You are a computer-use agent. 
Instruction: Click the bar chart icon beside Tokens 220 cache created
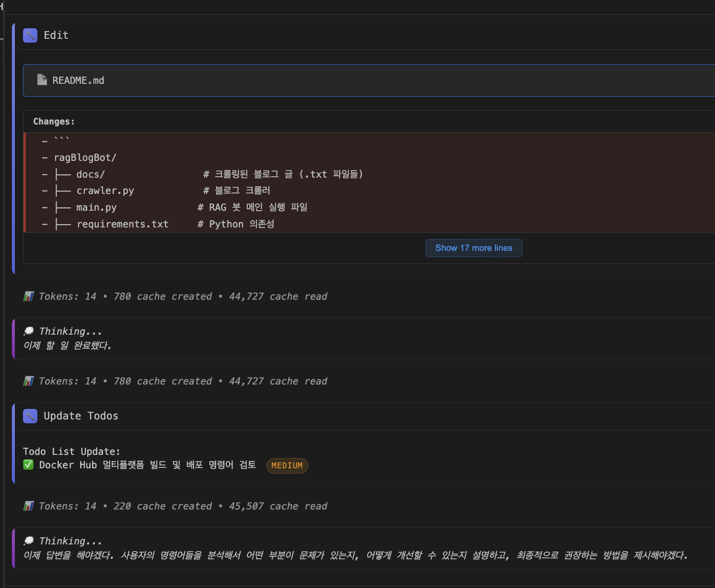[x=28, y=506]
